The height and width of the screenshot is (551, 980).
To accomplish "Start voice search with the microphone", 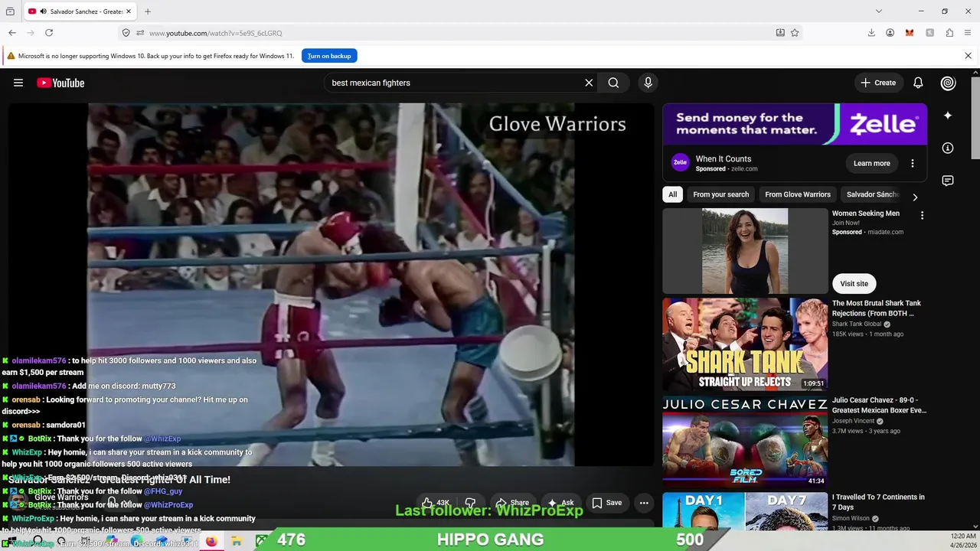I will point(648,83).
